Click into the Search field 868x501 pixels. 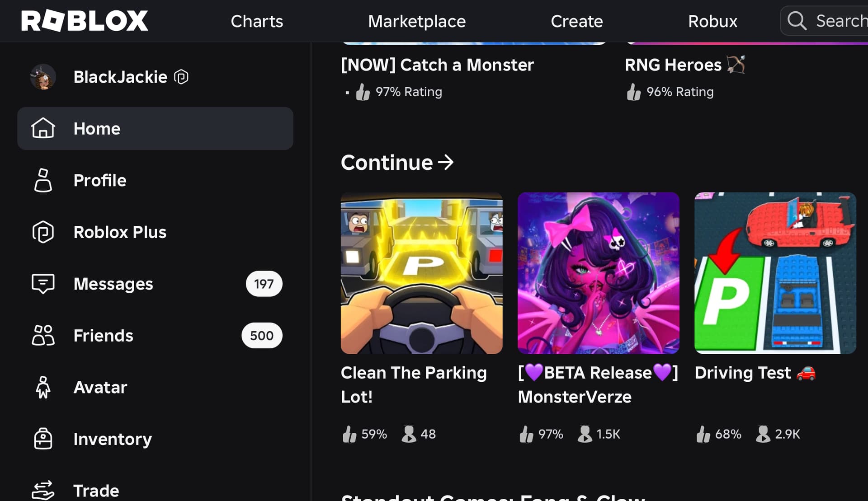824,21
